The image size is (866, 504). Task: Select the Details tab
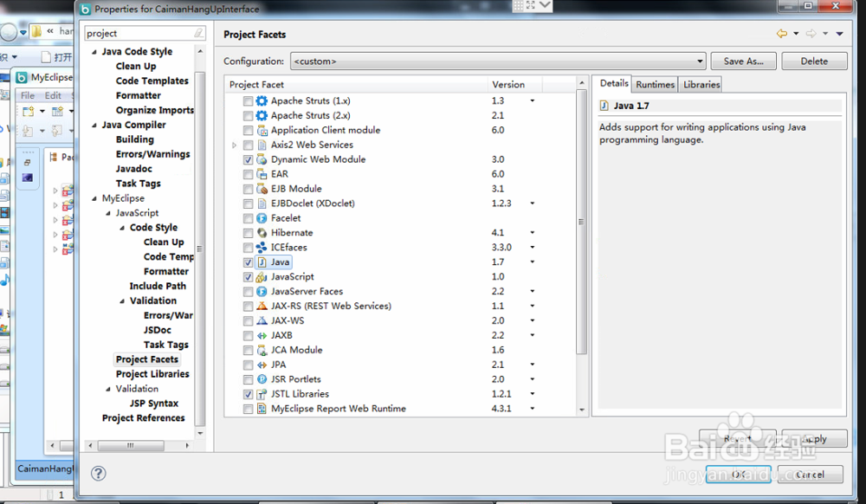[x=614, y=83]
